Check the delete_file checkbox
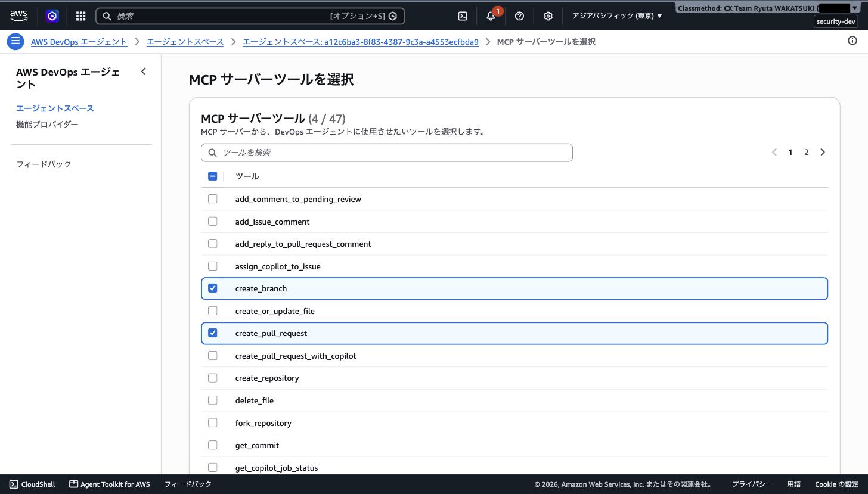Screen dimensions: 868x494 click(212, 400)
